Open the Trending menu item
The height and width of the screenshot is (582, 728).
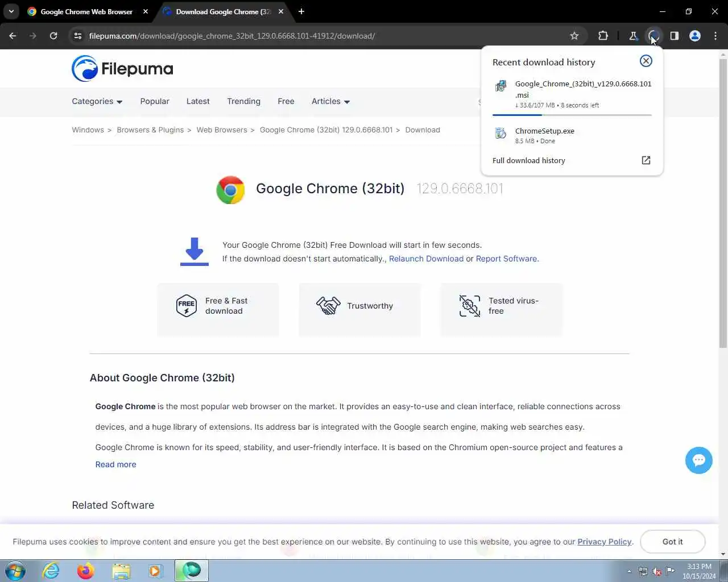(243, 101)
